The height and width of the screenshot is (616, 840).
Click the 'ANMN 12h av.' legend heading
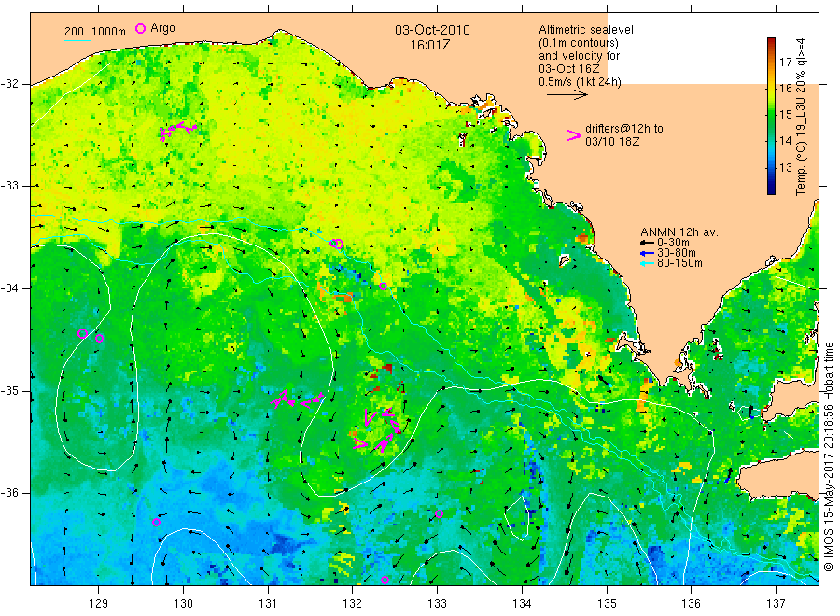(679, 232)
